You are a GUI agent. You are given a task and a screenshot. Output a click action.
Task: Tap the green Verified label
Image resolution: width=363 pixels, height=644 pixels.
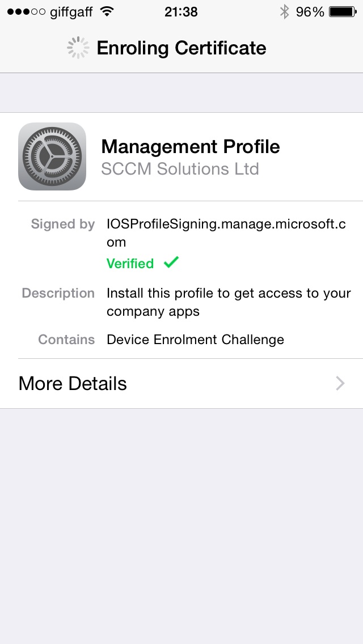130,264
